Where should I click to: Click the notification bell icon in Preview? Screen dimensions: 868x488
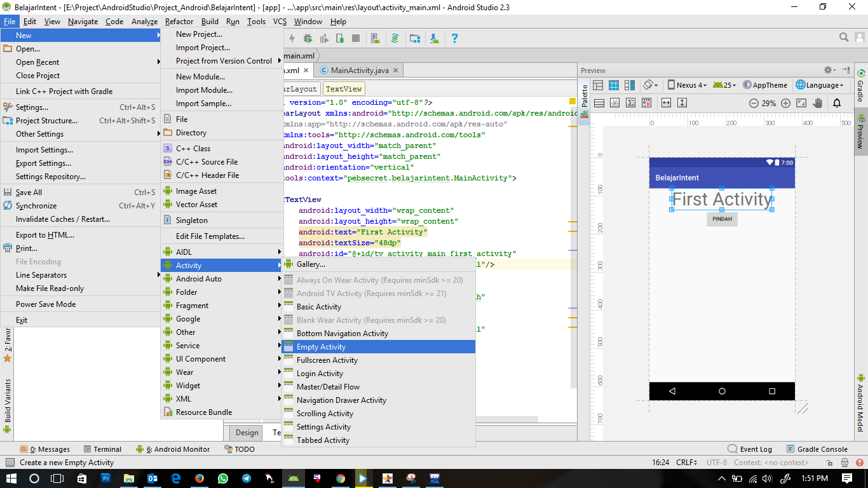click(x=837, y=103)
